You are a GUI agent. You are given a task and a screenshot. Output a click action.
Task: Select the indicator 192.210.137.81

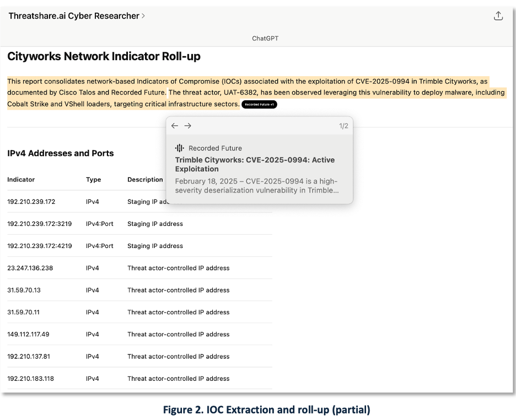[29, 356]
